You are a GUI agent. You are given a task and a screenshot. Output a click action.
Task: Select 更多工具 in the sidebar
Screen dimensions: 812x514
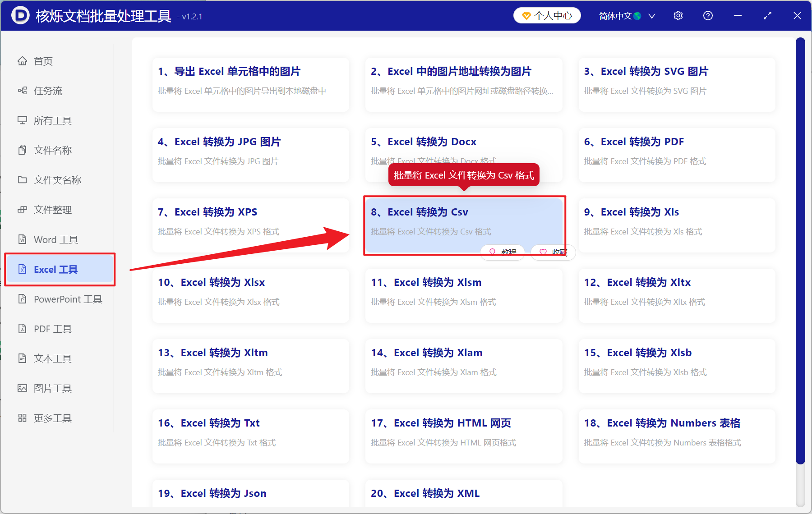(23, 418)
